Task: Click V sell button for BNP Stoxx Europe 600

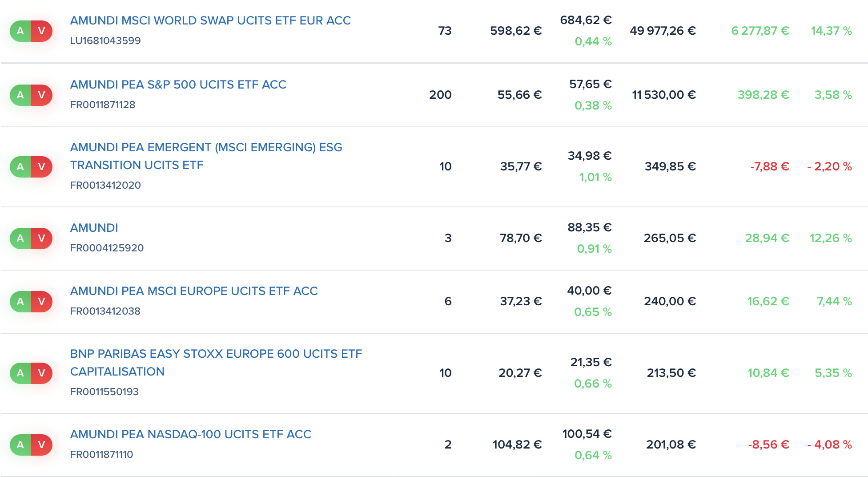Action: [x=42, y=373]
